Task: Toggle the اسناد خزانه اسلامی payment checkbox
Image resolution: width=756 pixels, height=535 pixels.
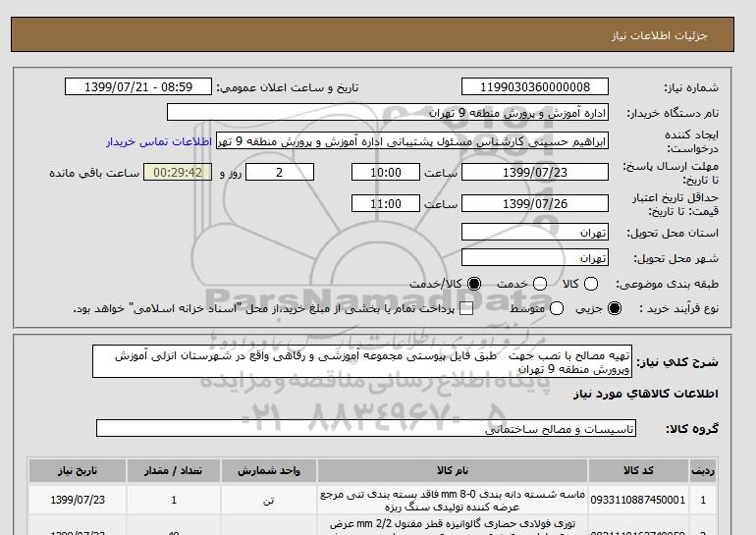Action: coord(465,309)
